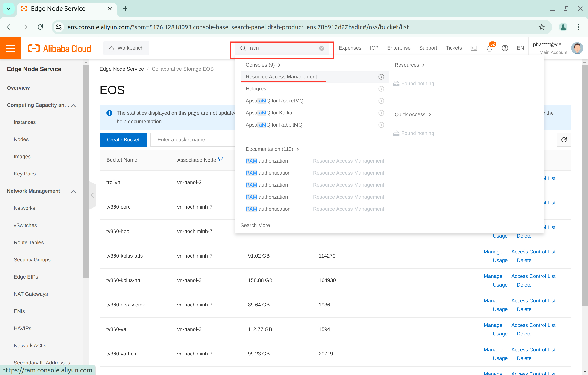The image size is (588, 375).
Task: Open the help question mark icon
Action: 505,48
